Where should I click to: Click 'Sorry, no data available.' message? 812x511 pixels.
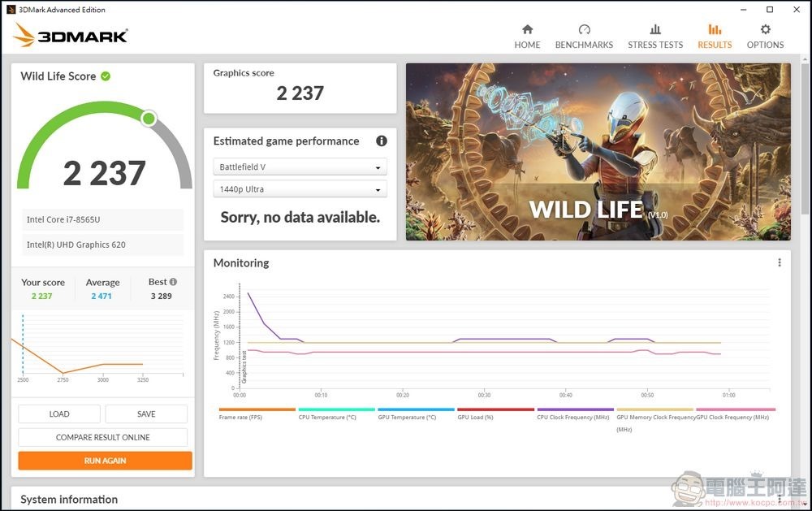coord(300,217)
